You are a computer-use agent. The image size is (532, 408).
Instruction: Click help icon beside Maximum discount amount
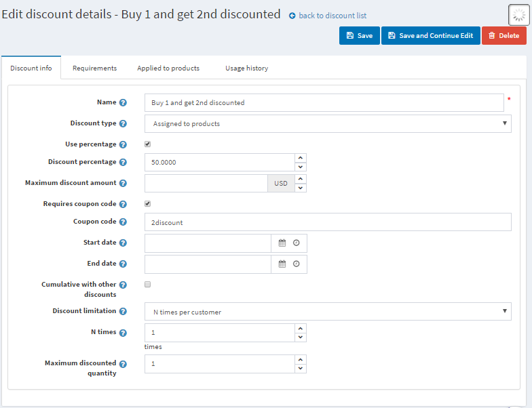pyautogui.click(x=123, y=183)
